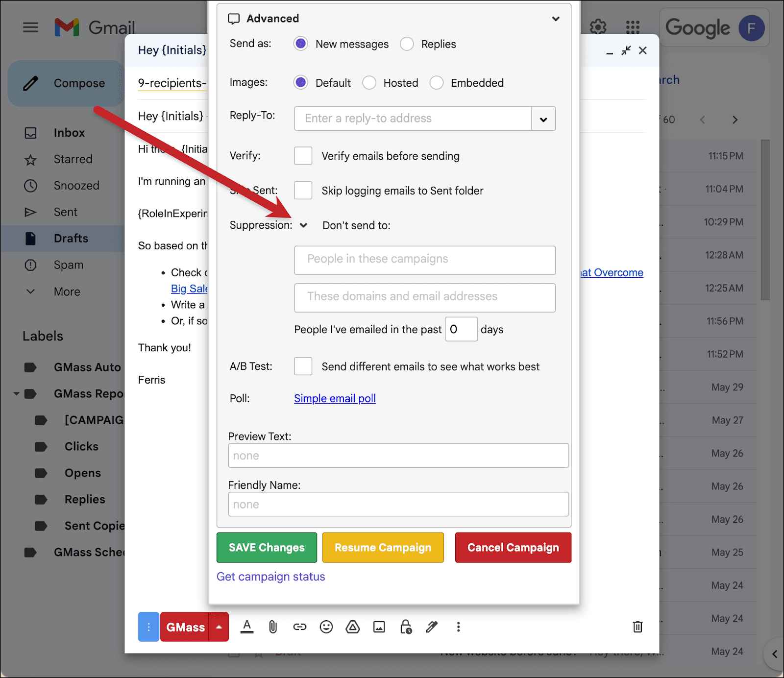Select Default images option
Screen dimensions: 784x678
coord(301,82)
